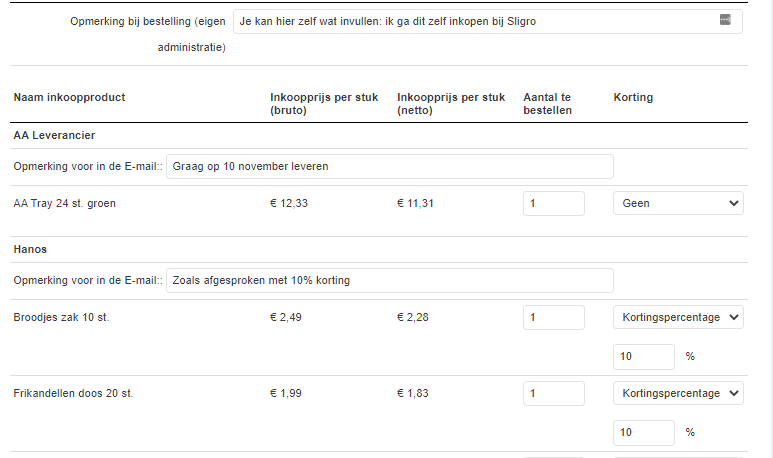Click the Naam inkoopproduct column header
773x458 pixels.
coord(70,97)
